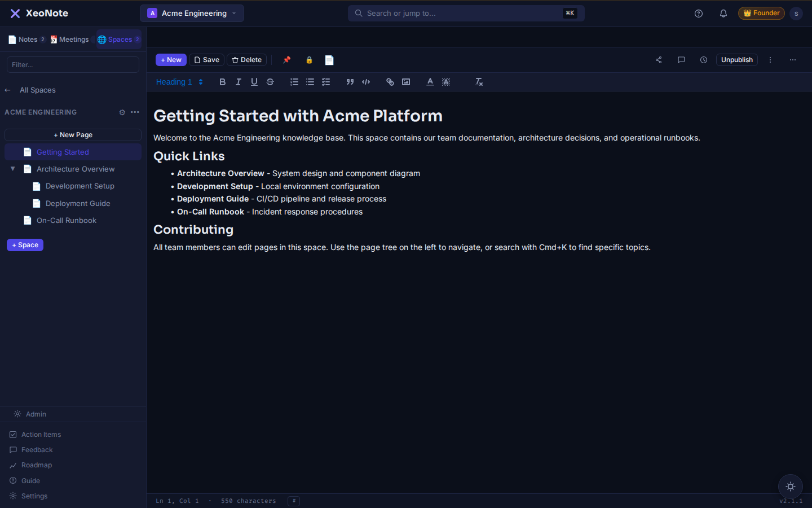
Task: Open the help icon in header
Action: click(699, 14)
